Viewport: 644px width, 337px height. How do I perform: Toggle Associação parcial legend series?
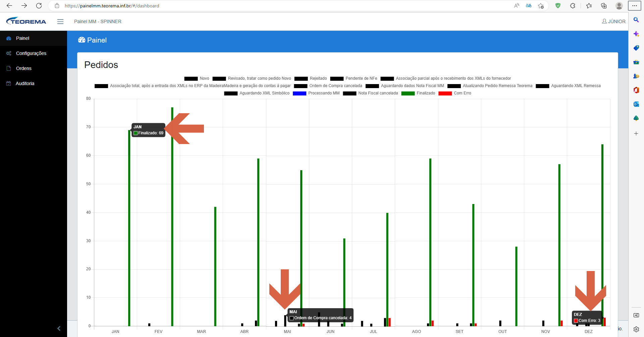tap(446, 78)
